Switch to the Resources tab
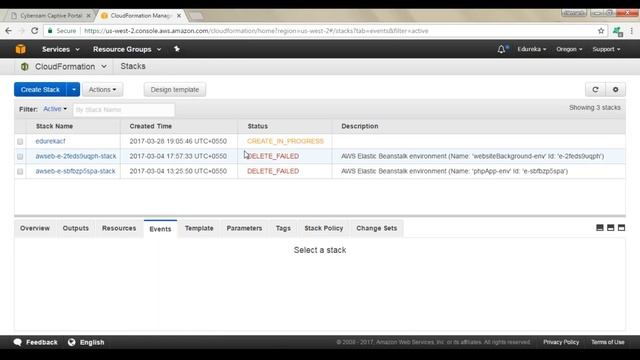Screen dimensions: 640x360 coord(119,228)
